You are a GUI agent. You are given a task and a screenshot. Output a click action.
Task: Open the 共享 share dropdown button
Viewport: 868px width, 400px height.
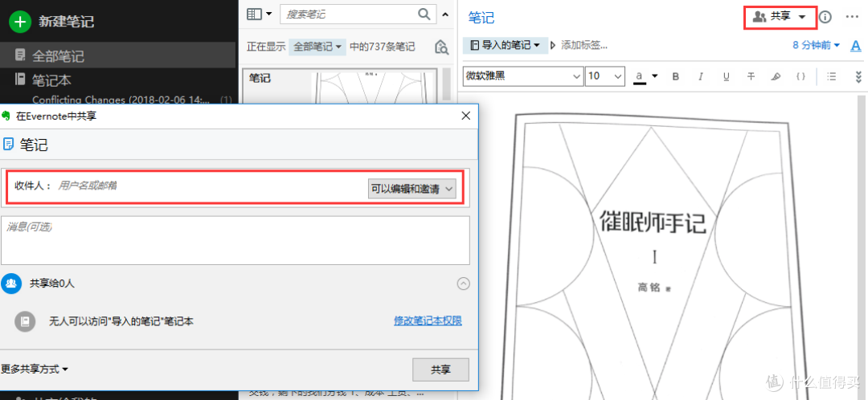click(780, 17)
